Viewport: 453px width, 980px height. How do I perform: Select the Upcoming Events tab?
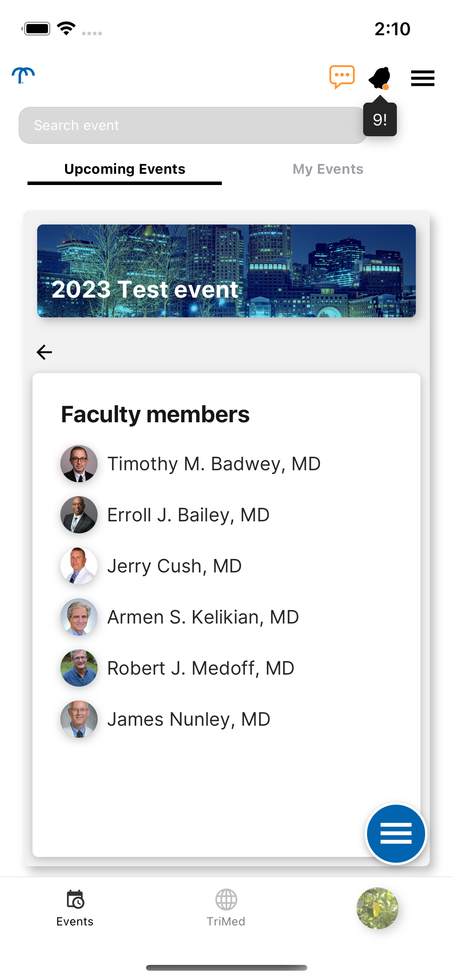[x=125, y=169]
